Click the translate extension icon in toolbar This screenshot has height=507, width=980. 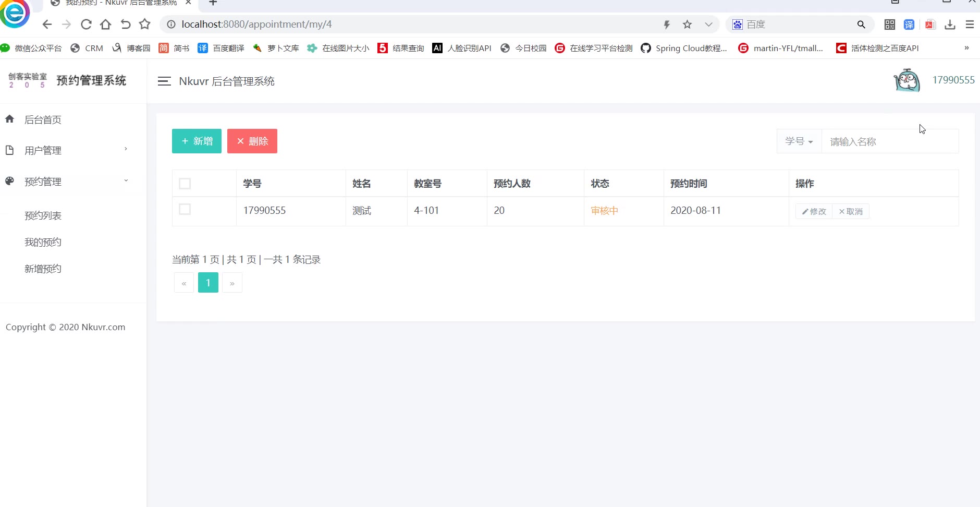pyautogui.click(x=909, y=25)
